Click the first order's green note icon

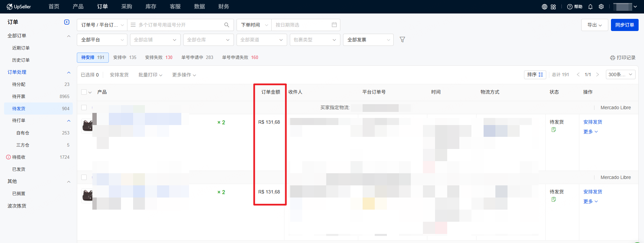553,130
